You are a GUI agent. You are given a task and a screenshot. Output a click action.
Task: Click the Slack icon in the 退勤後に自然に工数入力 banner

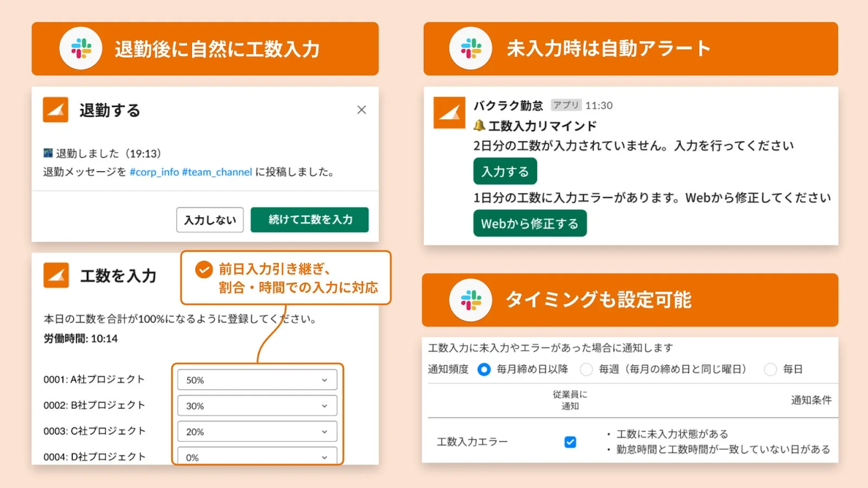pos(80,48)
